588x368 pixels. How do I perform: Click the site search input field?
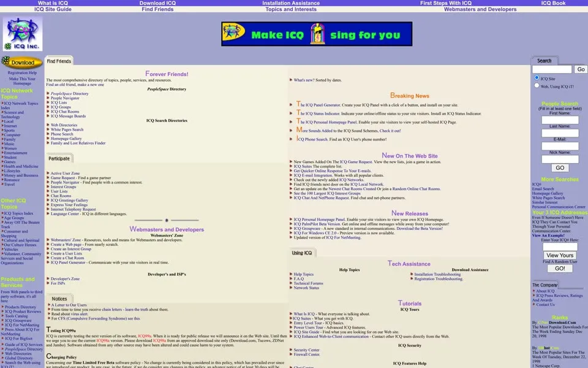[552, 69]
